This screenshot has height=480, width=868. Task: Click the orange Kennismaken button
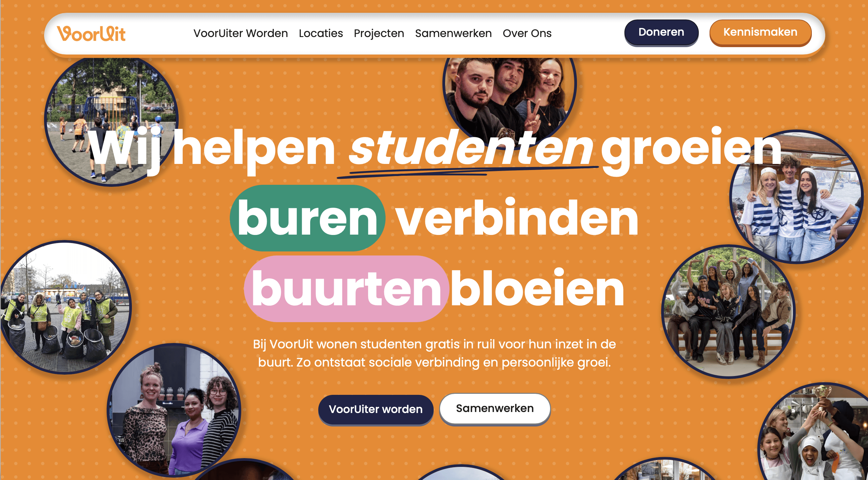(x=760, y=32)
